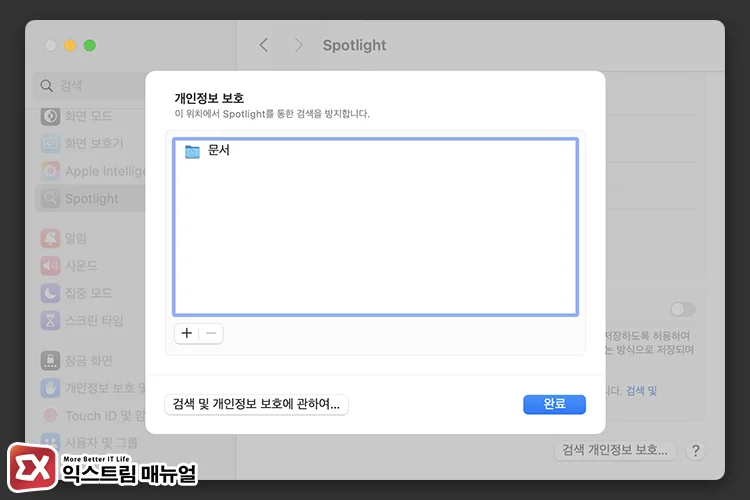Image resolution: width=750 pixels, height=500 pixels.
Task: Click the Touch ID fingerprint icon
Action: pyautogui.click(x=50, y=415)
